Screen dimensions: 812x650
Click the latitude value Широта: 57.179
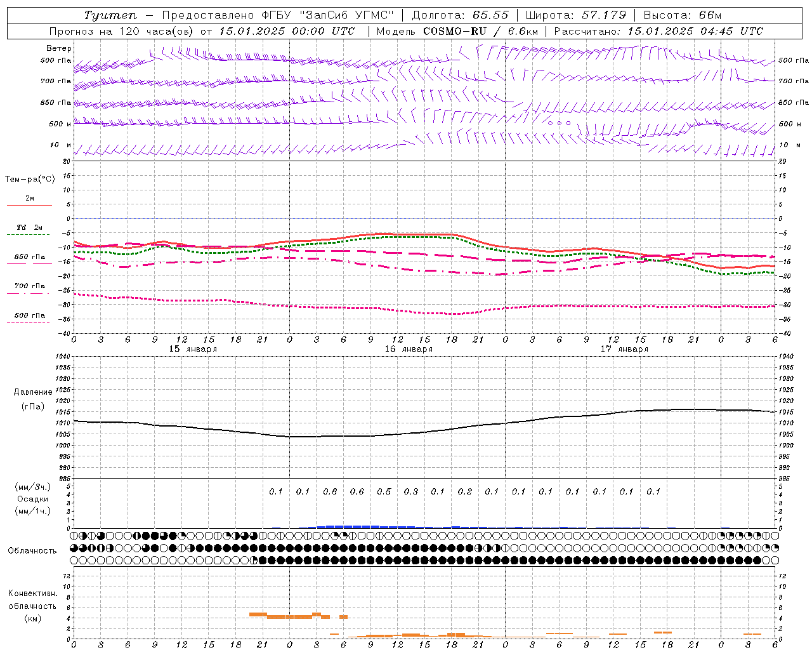point(576,15)
